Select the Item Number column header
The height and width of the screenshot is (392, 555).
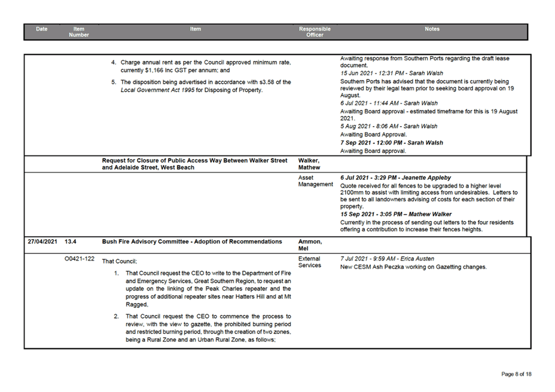(x=79, y=32)
